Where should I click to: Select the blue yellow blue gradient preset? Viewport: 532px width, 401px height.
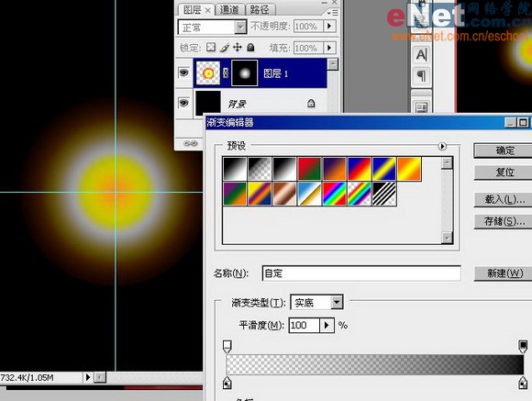[384, 169]
